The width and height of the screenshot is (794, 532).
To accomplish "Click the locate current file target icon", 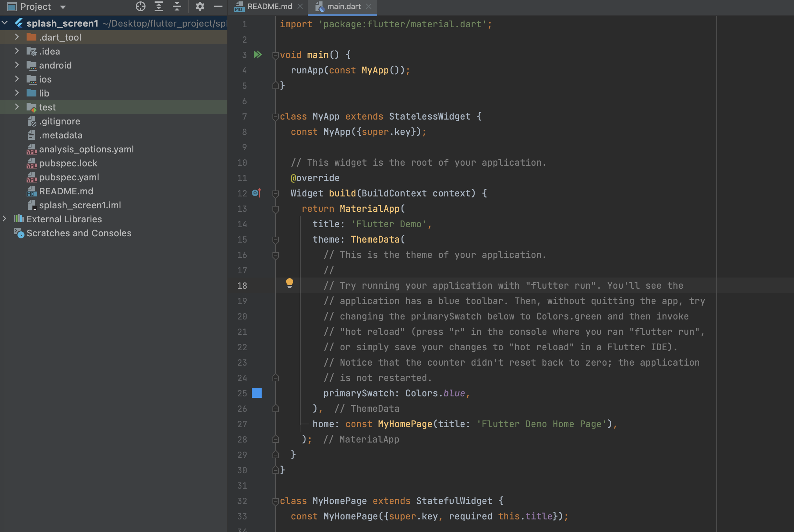I will [141, 6].
